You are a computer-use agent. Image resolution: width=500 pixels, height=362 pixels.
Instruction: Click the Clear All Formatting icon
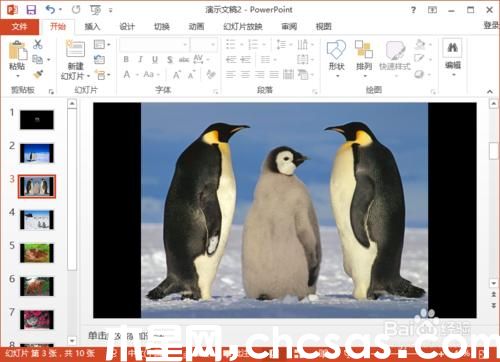coord(210,74)
